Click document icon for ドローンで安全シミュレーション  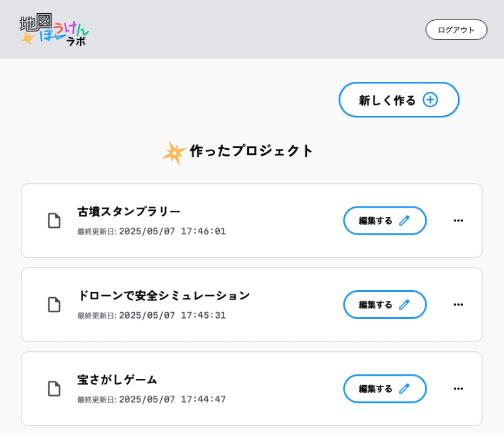tap(54, 305)
